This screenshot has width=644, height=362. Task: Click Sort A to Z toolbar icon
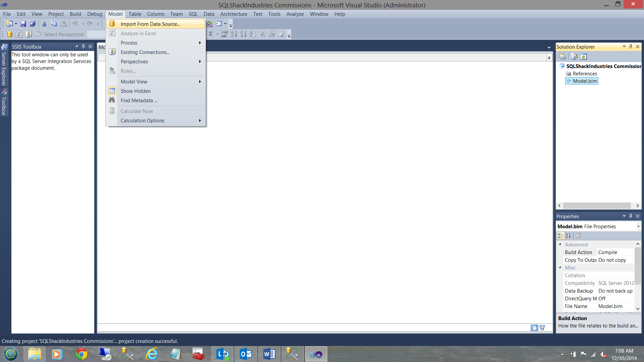[234, 34]
